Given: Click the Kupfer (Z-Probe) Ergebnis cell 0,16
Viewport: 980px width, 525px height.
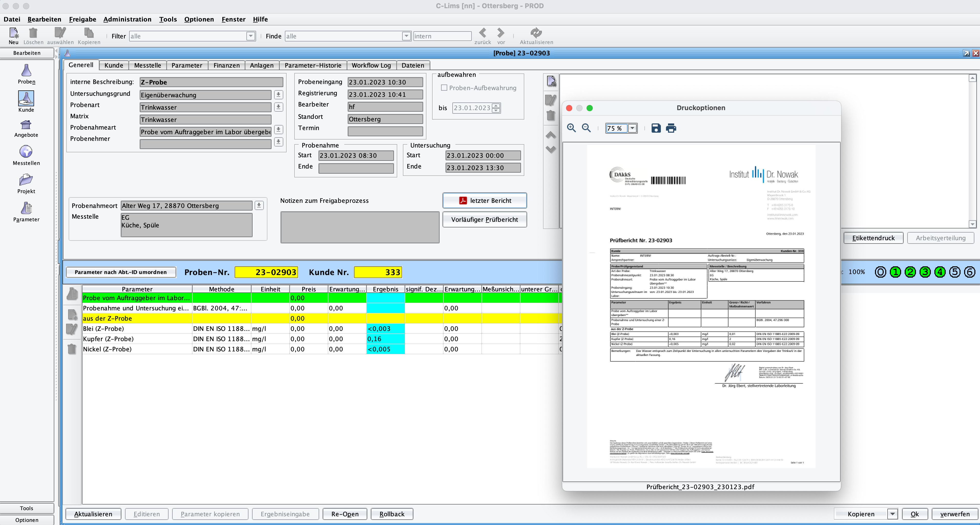Looking at the screenshot, I should (x=385, y=339).
